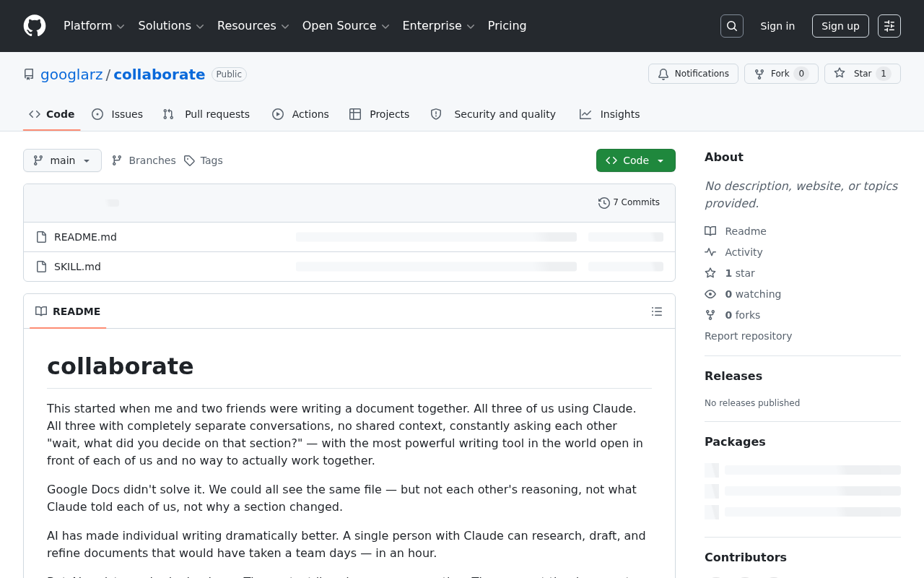Star the collaborate repository

point(863,74)
